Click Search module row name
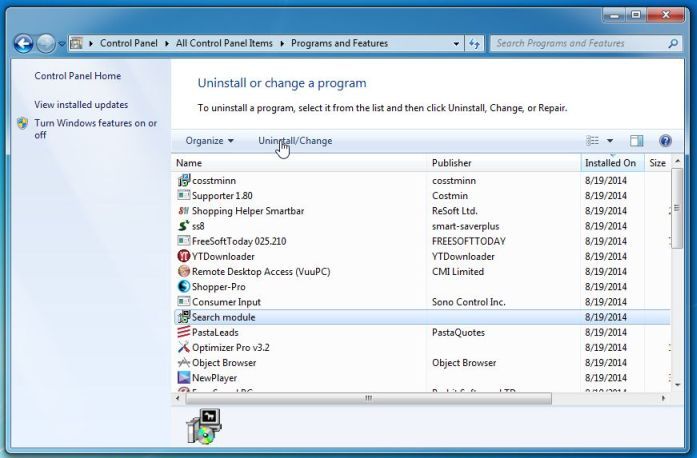The height and width of the screenshot is (458, 697). tap(224, 317)
